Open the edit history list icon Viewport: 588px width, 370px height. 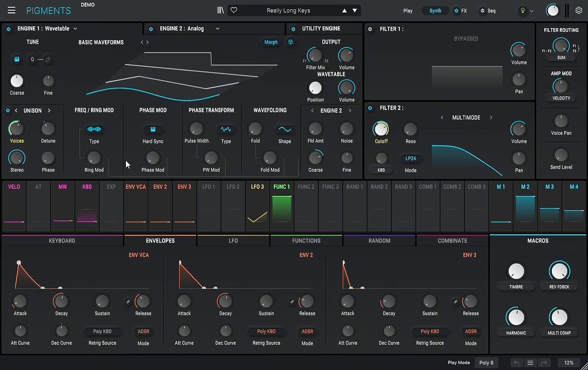click(x=530, y=363)
